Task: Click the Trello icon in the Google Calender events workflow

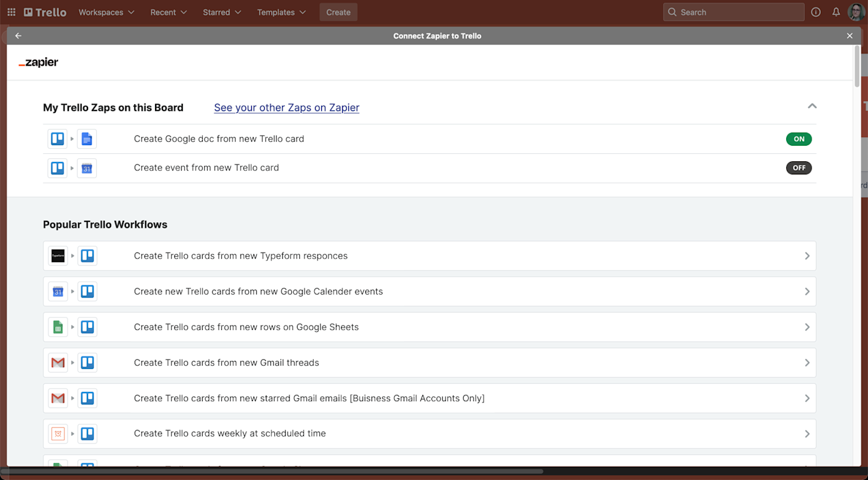Action: click(x=87, y=291)
